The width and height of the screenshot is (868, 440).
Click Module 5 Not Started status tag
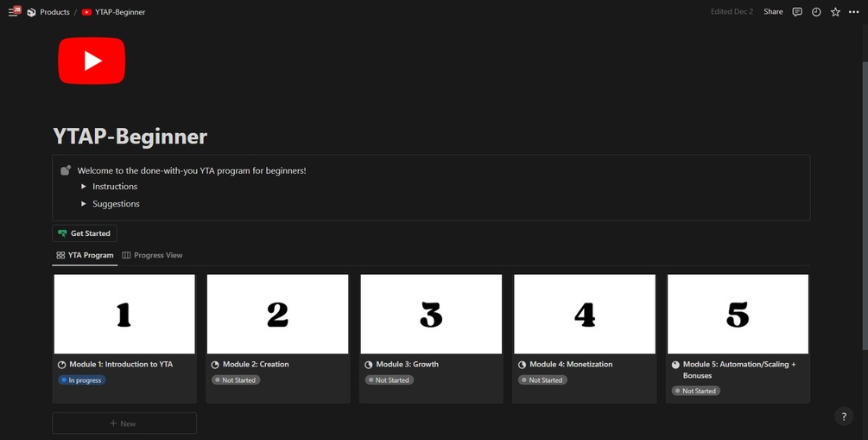click(x=696, y=392)
